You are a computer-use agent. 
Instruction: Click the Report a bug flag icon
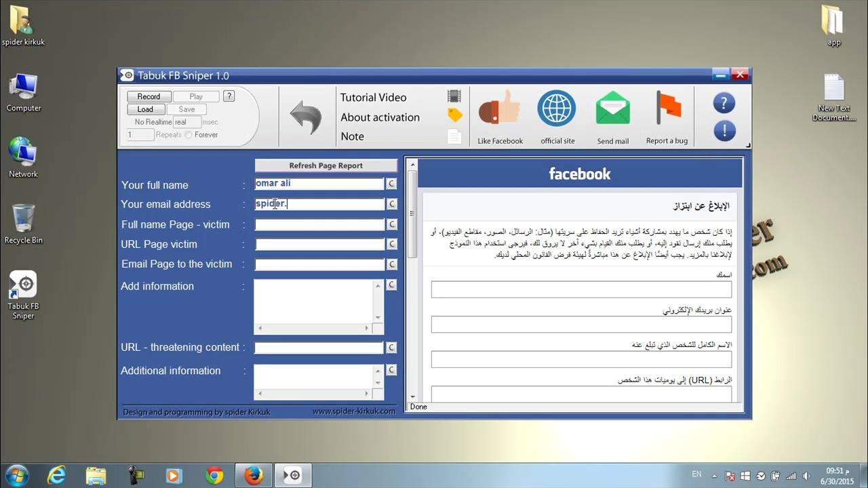click(668, 108)
